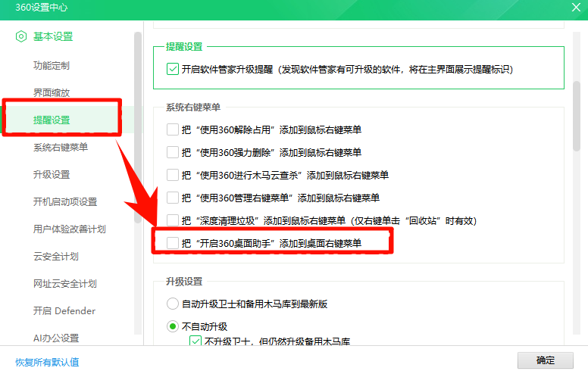Disable 开启软件管家升级提醒 checkbox
This screenshot has height=374, width=588.
point(173,69)
